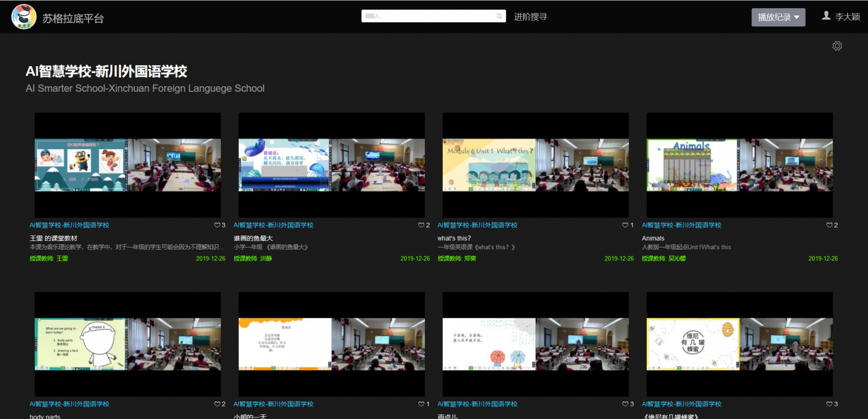Screen dimensions: 868x419
Task: Click heart icon on 谁画的鱼最大 video
Action: tap(421, 225)
